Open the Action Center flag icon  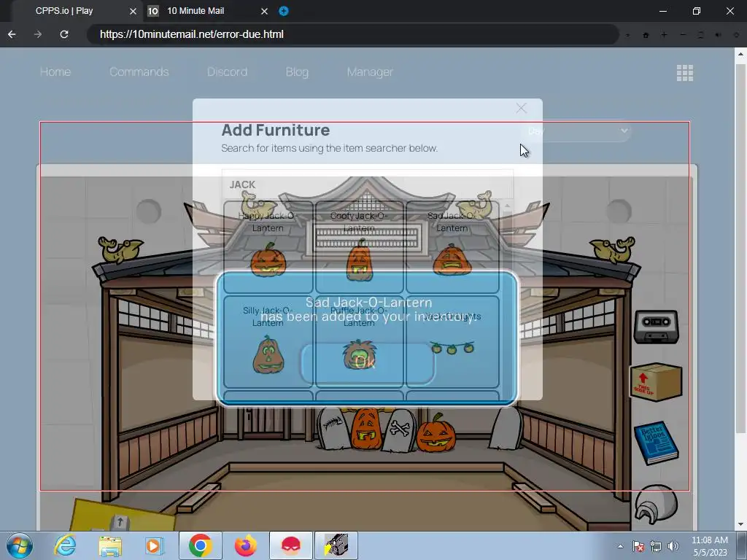(638, 546)
